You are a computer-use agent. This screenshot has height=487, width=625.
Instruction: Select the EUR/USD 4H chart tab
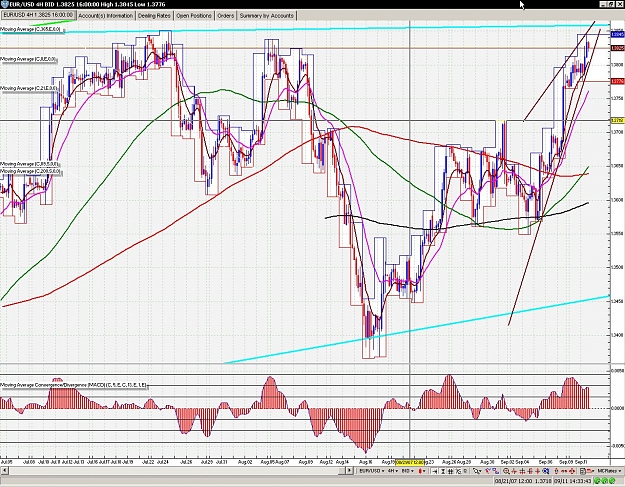(38, 15)
